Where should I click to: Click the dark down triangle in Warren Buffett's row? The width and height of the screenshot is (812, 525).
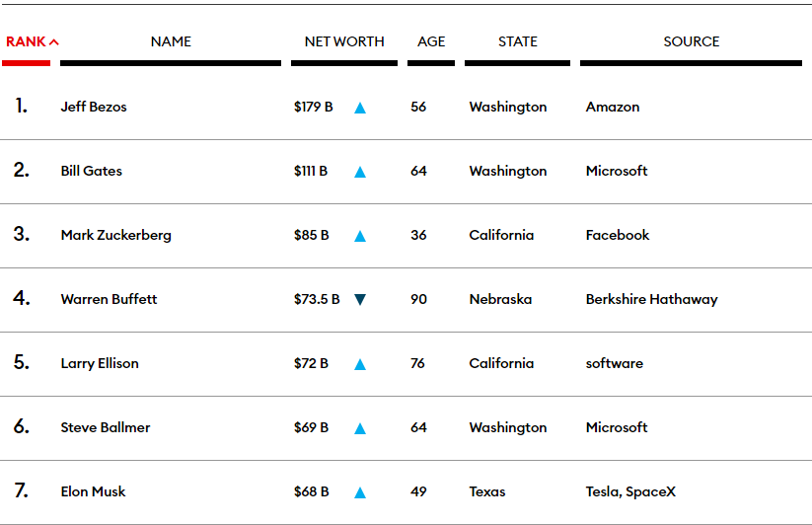point(360,300)
